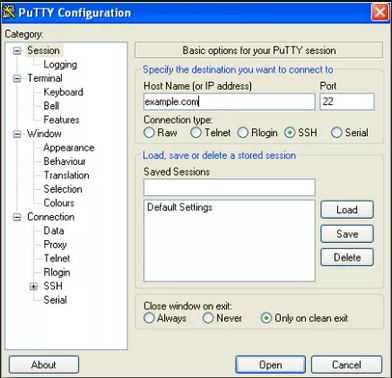This screenshot has height=378, width=392.
Task: Open the Data category
Action: pyautogui.click(x=54, y=231)
